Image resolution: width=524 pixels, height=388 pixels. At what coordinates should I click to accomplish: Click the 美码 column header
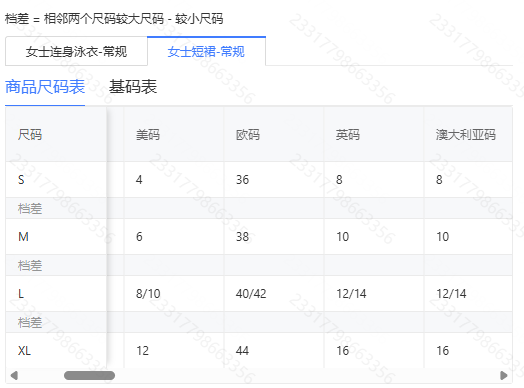tap(174, 135)
